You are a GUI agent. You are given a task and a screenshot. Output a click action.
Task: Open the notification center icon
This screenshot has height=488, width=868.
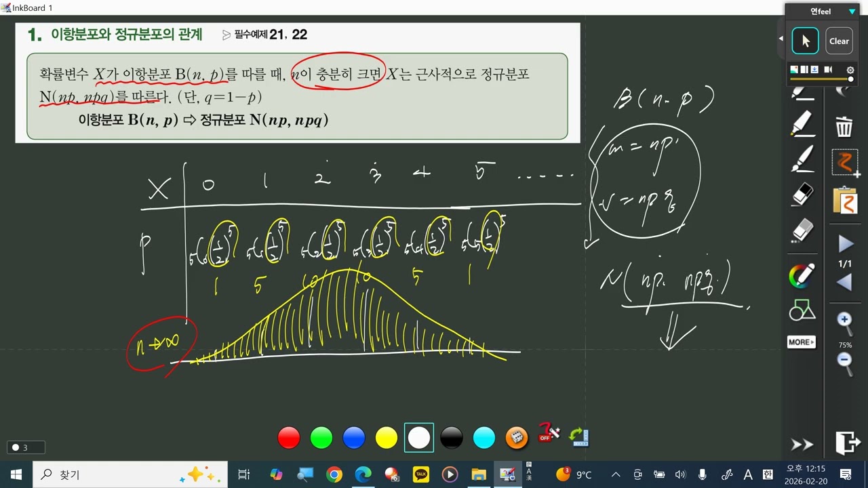coord(846,474)
